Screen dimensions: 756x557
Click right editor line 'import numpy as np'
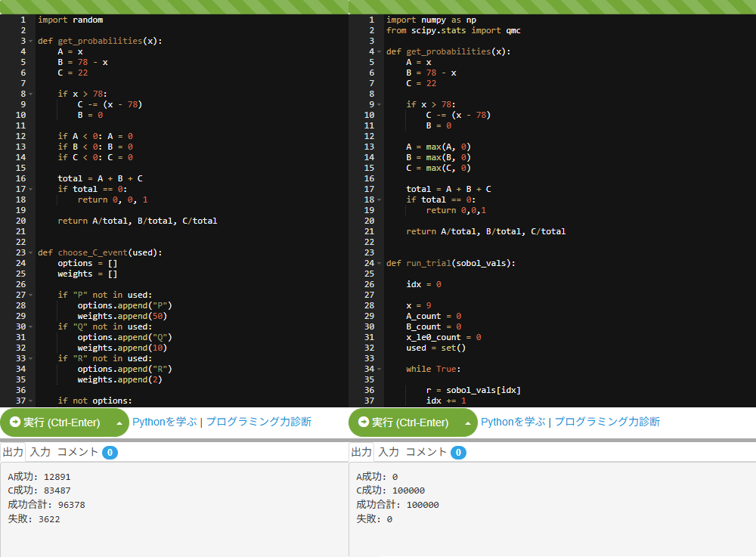coord(432,20)
